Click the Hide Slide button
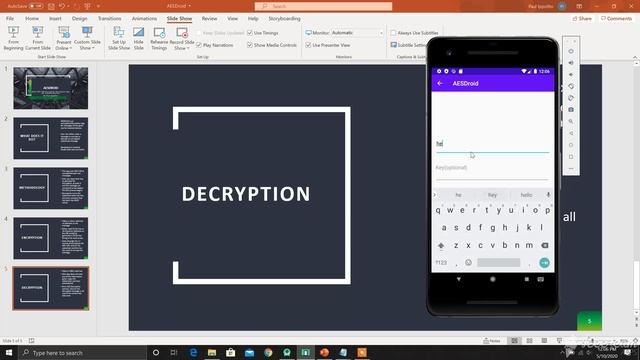 [x=139, y=38]
